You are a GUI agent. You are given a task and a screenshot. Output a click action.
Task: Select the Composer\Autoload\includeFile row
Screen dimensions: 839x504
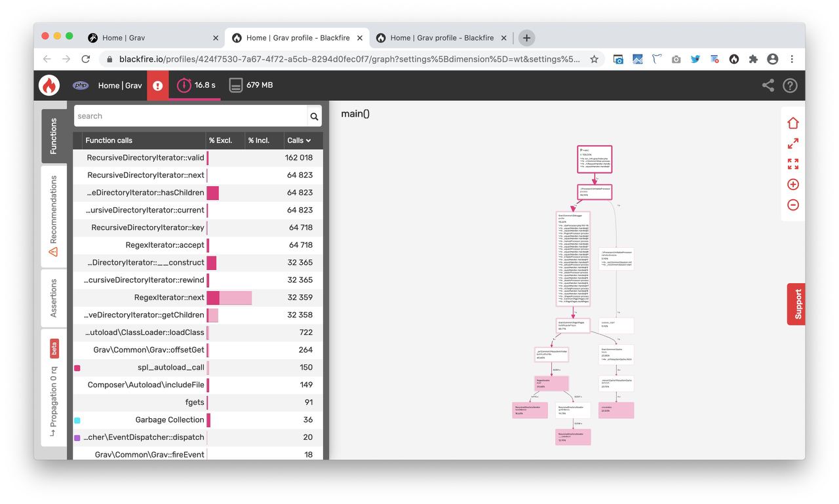coord(198,385)
